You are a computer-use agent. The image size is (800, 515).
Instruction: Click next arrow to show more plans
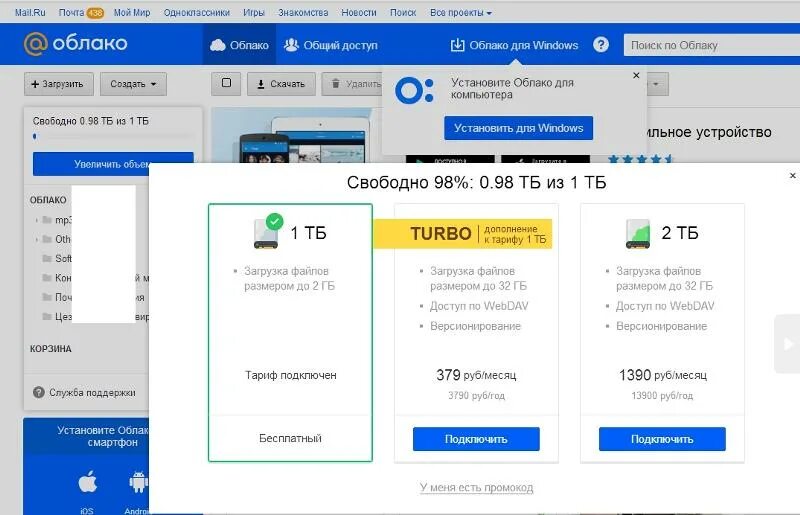pos(787,344)
